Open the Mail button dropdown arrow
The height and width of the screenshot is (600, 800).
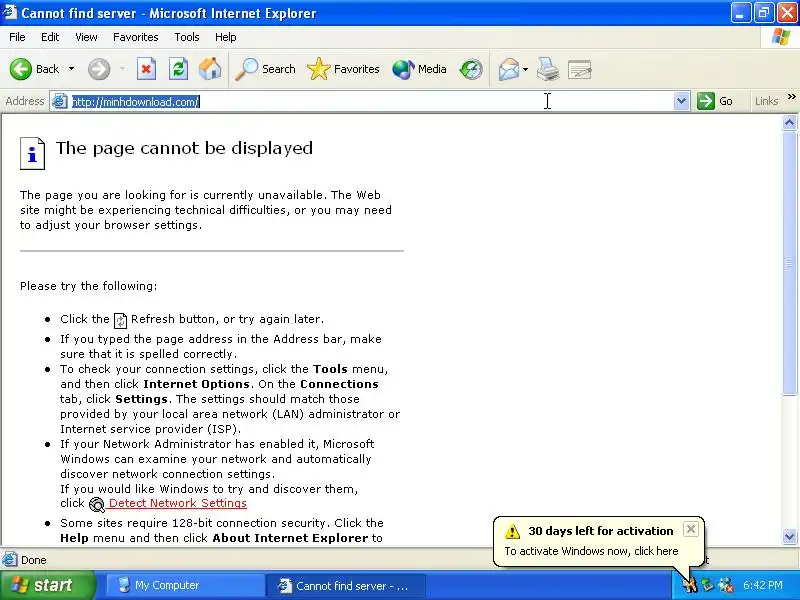pos(526,69)
